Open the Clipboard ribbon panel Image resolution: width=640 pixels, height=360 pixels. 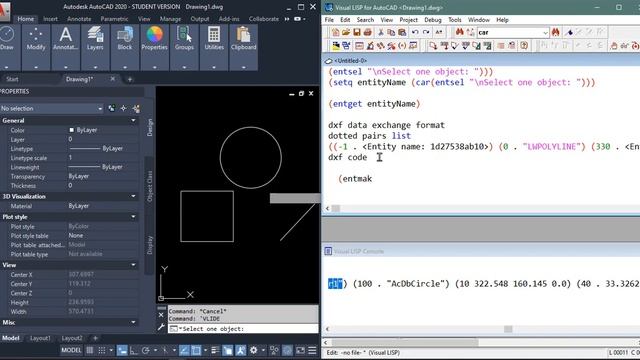(x=244, y=47)
